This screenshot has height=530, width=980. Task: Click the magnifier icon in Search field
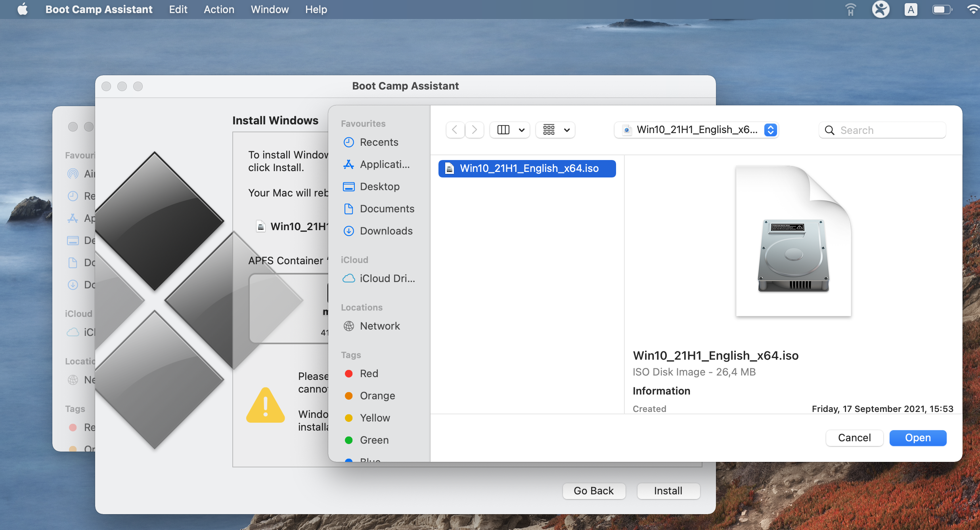(x=829, y=130)
